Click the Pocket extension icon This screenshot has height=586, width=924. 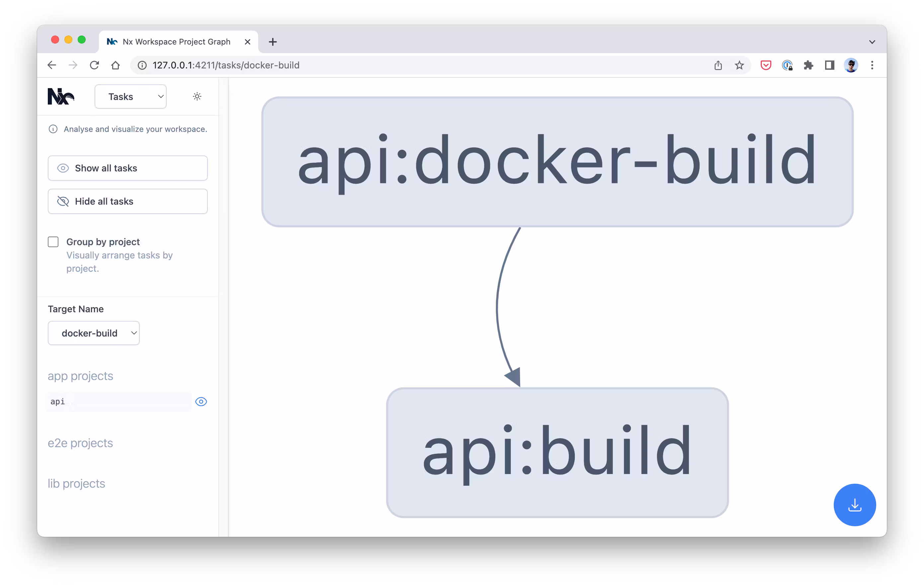point(766,65)
